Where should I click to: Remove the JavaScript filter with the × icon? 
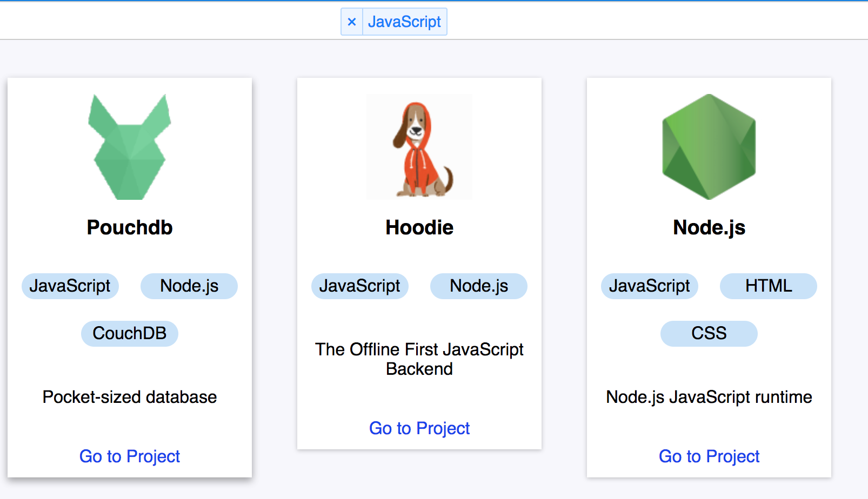[x=352, y=22]
